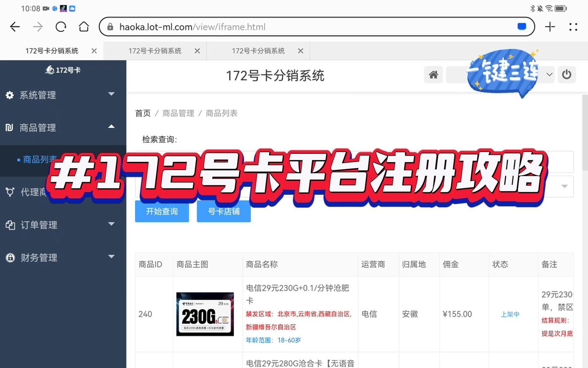Click the 号卡店铺 button
This screenshot has height=368, width=588.
tap(224, 212)
